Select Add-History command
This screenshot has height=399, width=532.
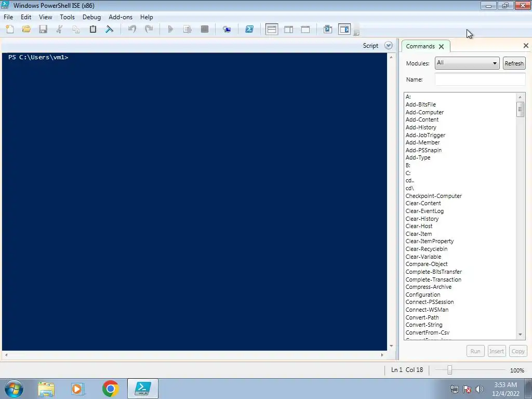(x=421, y=128)
